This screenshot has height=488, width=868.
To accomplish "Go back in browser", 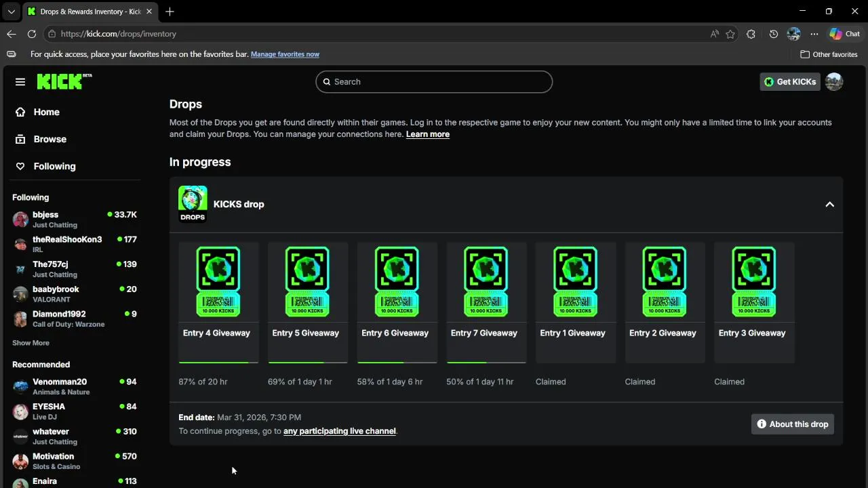I will pyautogui.click(x=12, y=34).
